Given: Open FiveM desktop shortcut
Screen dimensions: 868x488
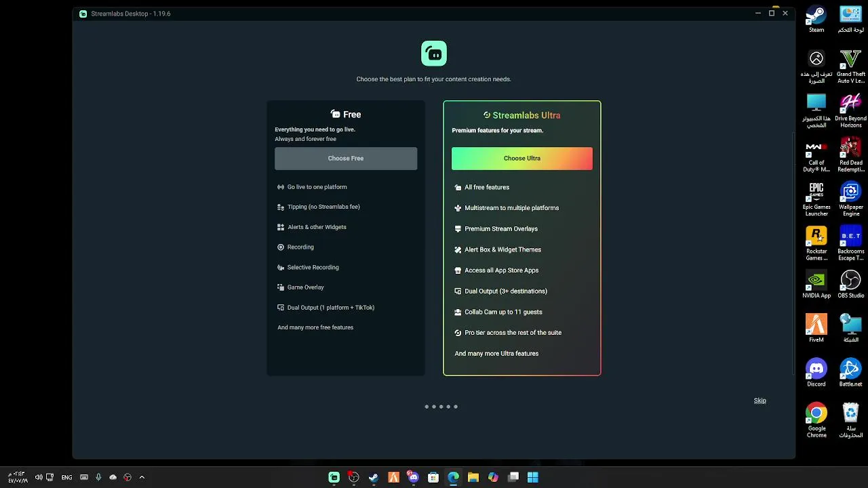Looking at the screenshot, I should click(x=816, y=329).
